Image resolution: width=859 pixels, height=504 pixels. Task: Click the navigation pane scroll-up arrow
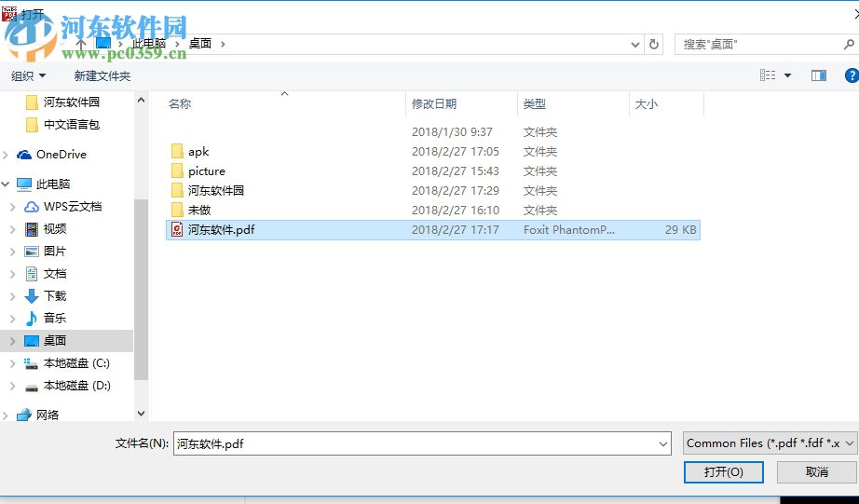(x=141, y=100)
